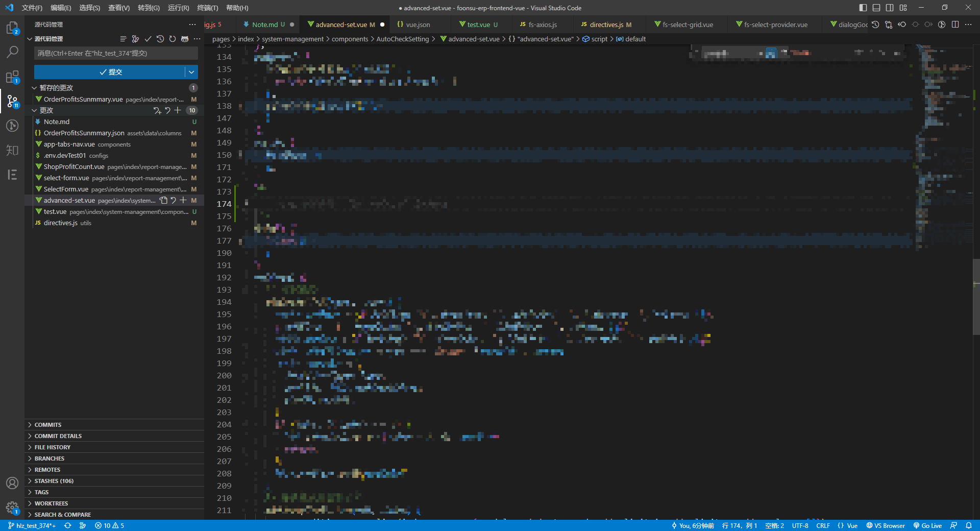Open changes compare icon in editor title bar
980x531 pixels.
click(889, 25)
